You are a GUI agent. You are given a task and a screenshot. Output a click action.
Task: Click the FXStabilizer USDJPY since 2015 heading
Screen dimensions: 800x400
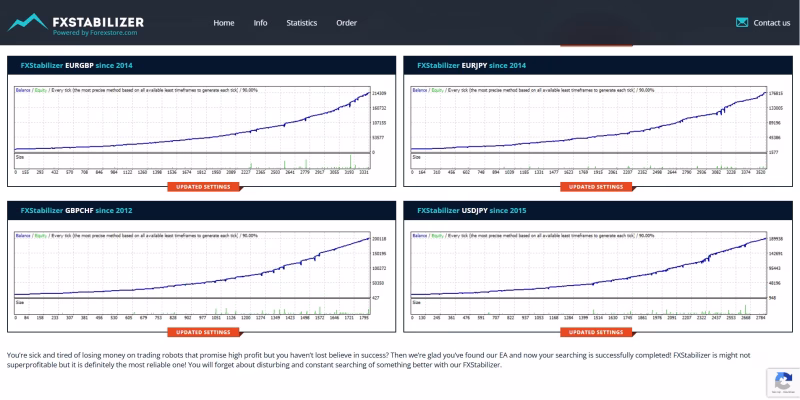tap(472, 211)
